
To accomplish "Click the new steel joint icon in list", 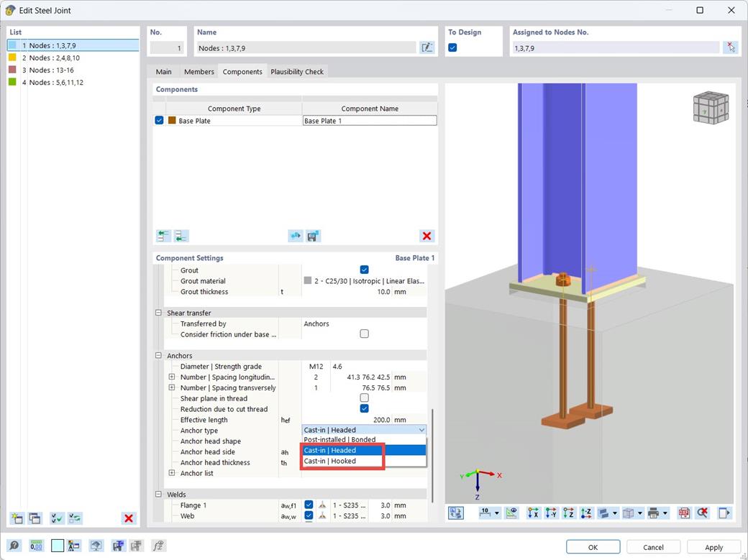I will (17, 518).
